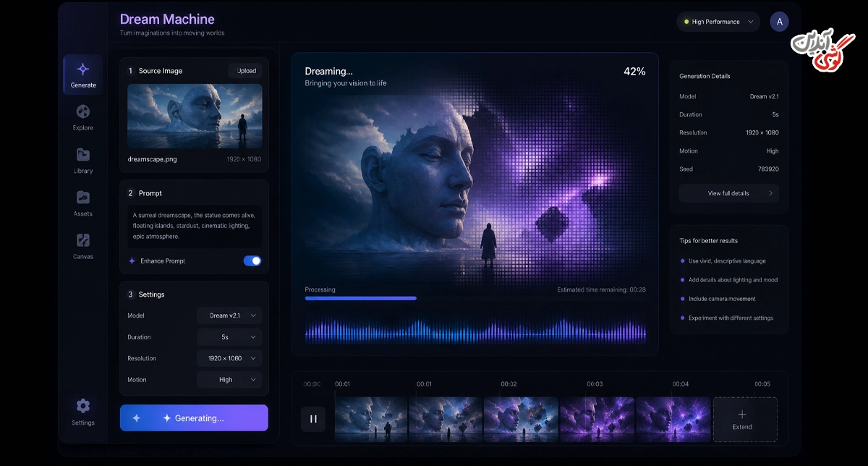
Task: Click the dreamscape.png file name
Action: click(x=152, y=159)
